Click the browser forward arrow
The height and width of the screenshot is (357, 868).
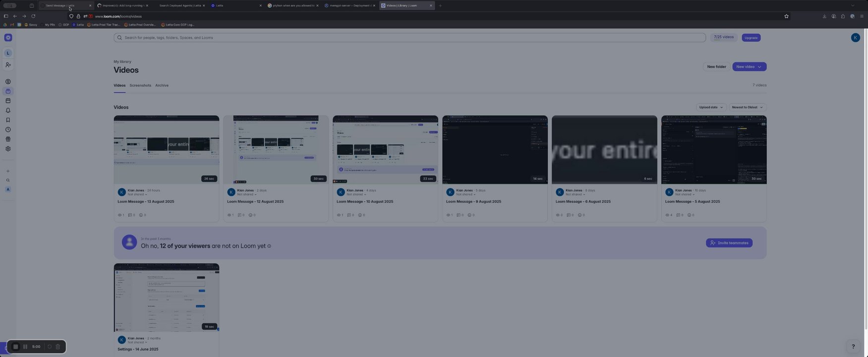coord(24,16)
